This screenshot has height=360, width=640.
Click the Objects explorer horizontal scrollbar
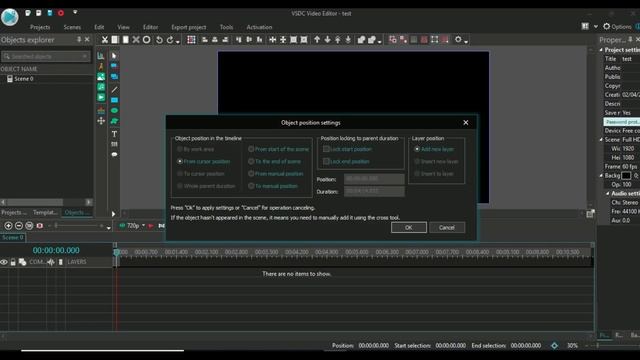click(x=47, y=202)
